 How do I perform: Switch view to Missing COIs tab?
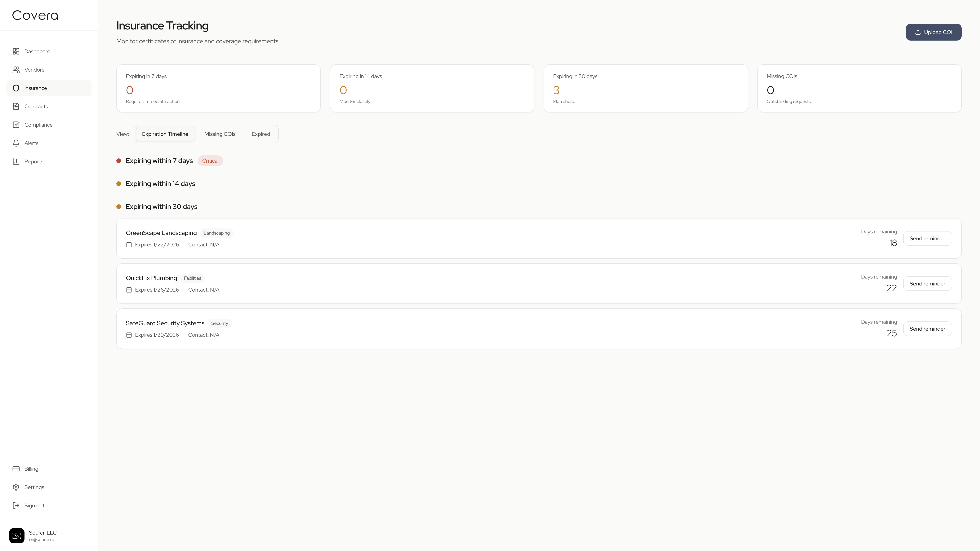click(220, 134)
